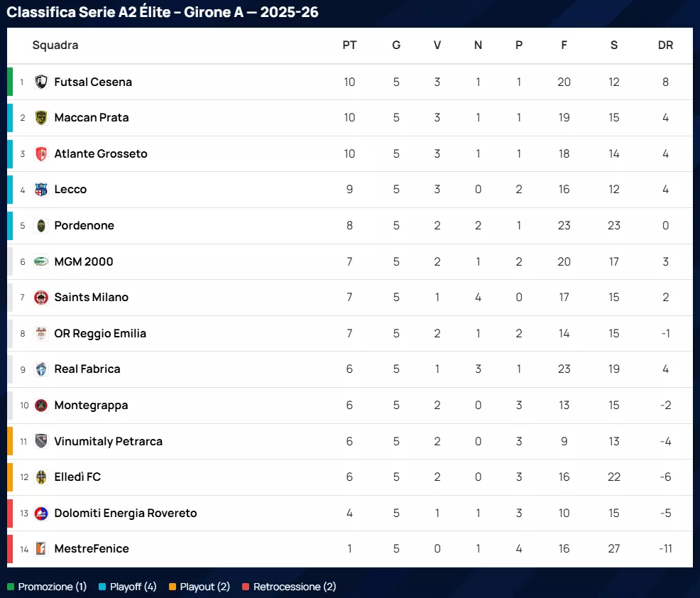Click the Montegrappa round crest
Screen dimensions: 700x598
click(41, 406)
